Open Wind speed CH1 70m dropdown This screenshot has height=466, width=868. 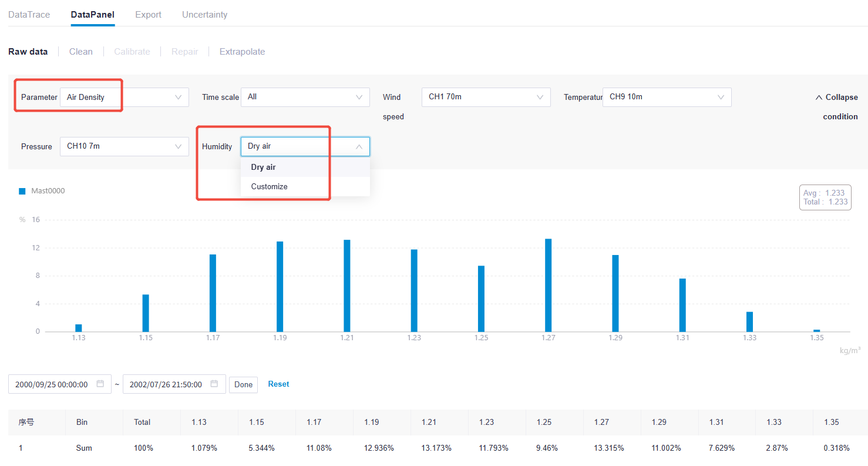click(x=486, y=98)
